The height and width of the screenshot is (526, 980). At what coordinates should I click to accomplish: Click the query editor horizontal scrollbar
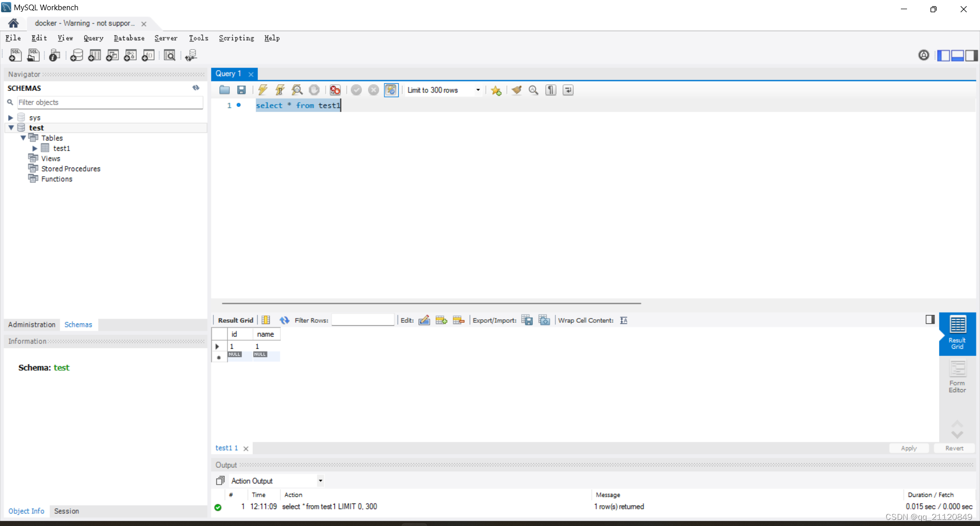(x=431, y=303)
